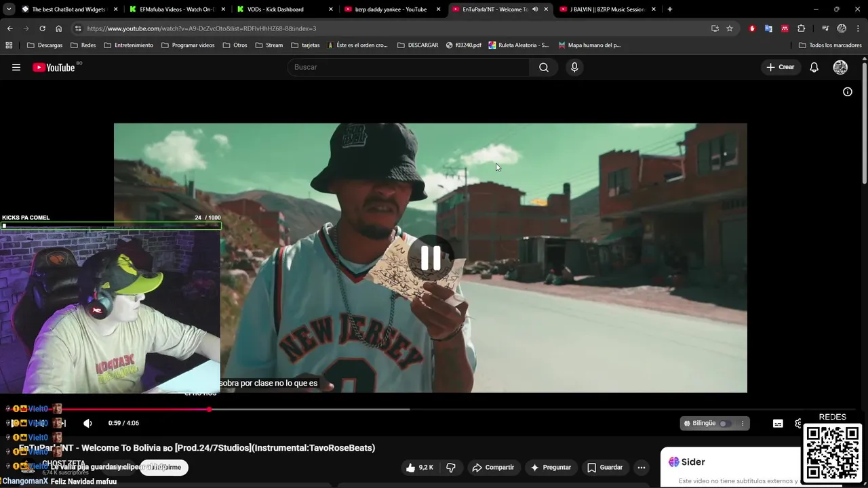Image resolution: width=868 pixels, height=488 pixels.
Task: Open the Stream bookmark folder
Action: coord(269,45)
